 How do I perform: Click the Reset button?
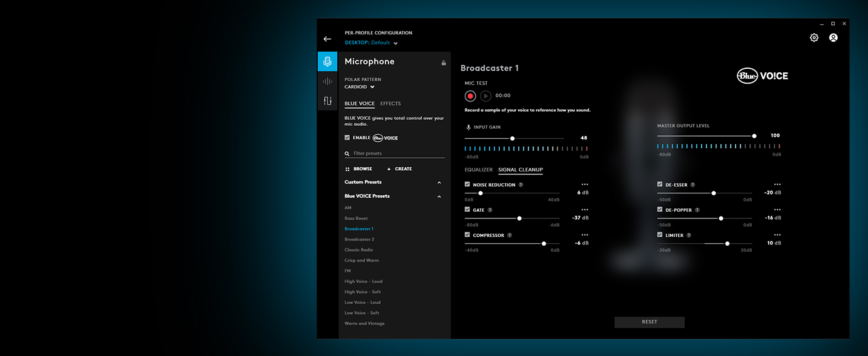pos(649,322)
